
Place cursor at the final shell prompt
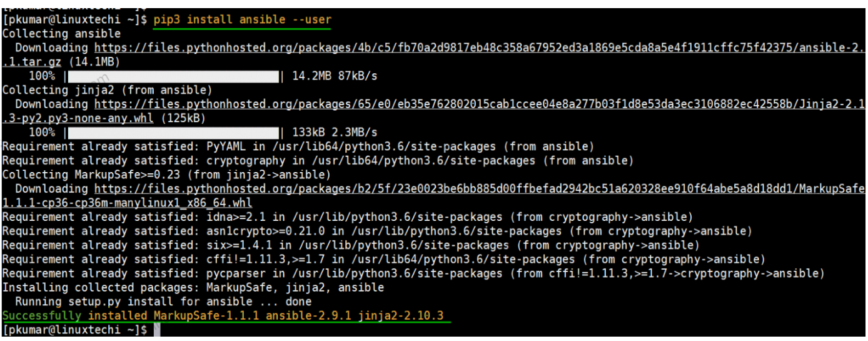[156, 330]
